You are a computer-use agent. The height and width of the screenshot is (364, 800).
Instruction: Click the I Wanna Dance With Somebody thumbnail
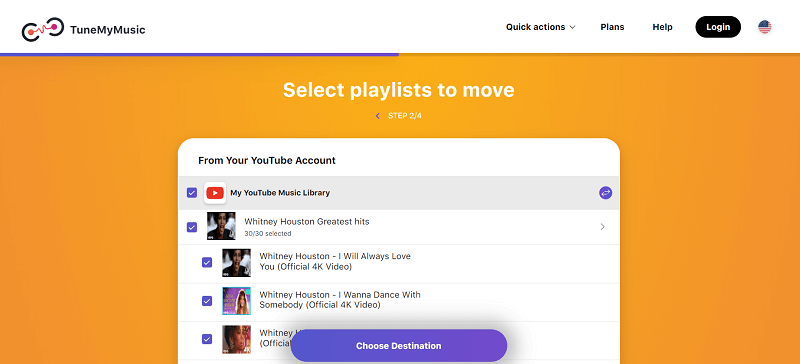(x=237, y=301)
